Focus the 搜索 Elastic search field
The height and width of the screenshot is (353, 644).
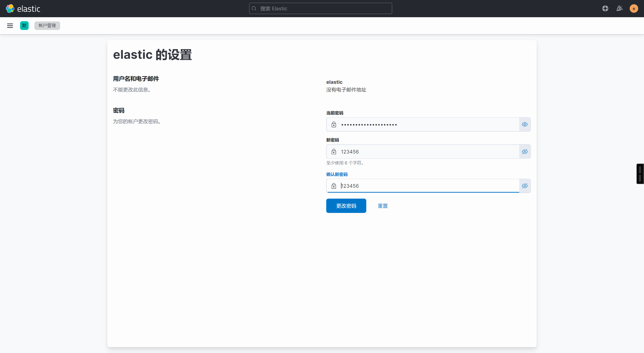click(x=320, y=8)
